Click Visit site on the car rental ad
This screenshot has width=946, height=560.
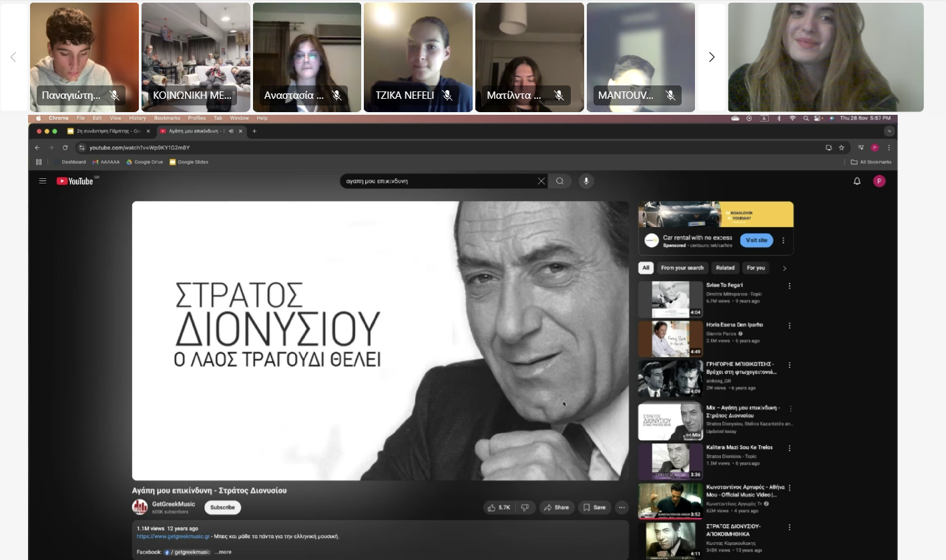756,240
